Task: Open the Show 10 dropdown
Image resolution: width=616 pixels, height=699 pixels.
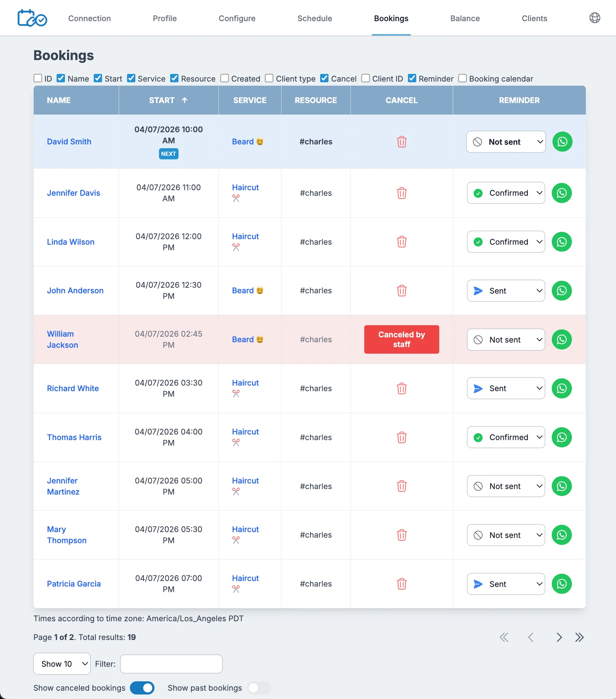Action: (61, 664)
